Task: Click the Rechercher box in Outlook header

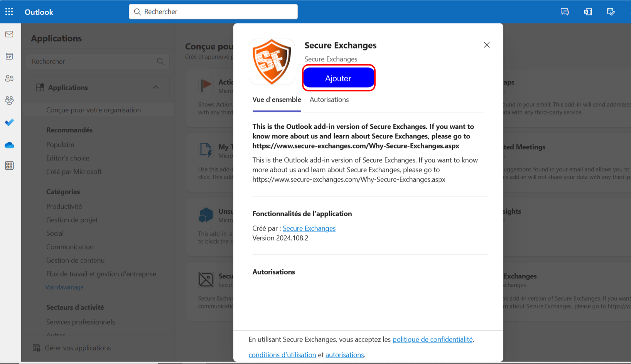Action: pyautogui.click(x=213, y=12)
